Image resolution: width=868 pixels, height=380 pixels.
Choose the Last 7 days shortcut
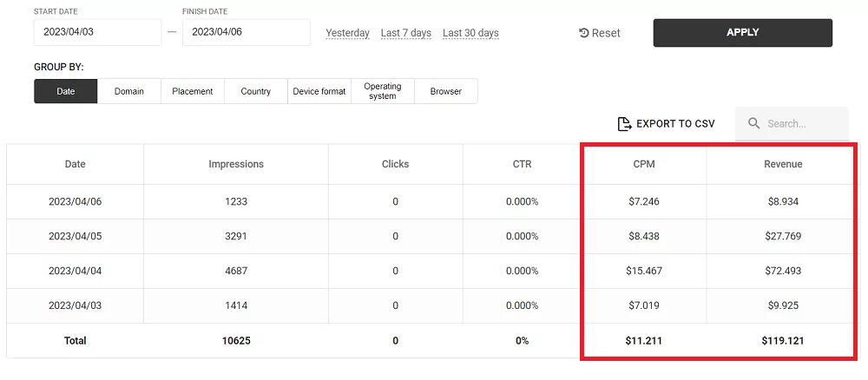tap(405, 33)
